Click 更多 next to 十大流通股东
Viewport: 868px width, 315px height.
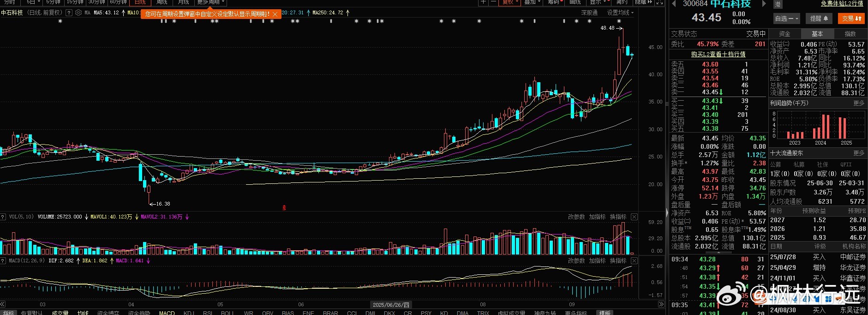(x=859, y=153)
